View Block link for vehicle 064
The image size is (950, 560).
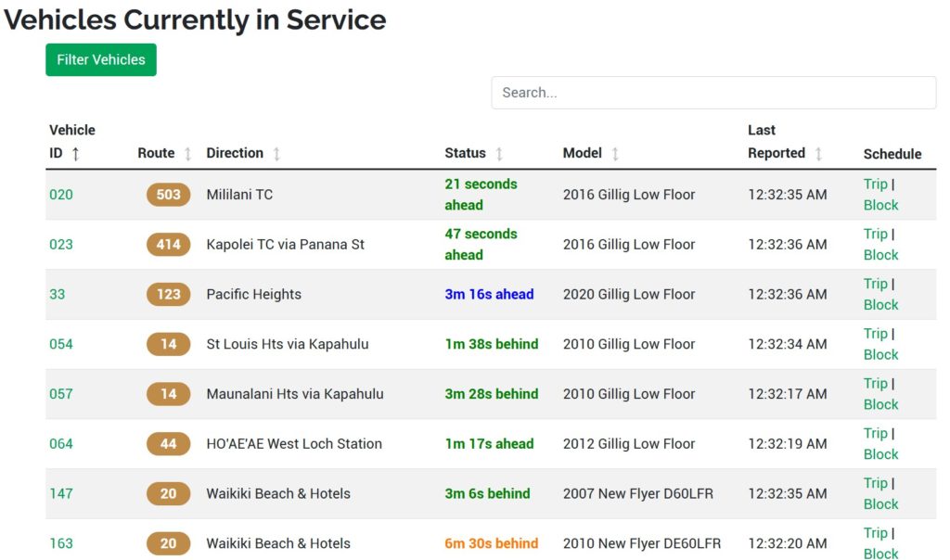pyautogui.click(x=880, y=454)
